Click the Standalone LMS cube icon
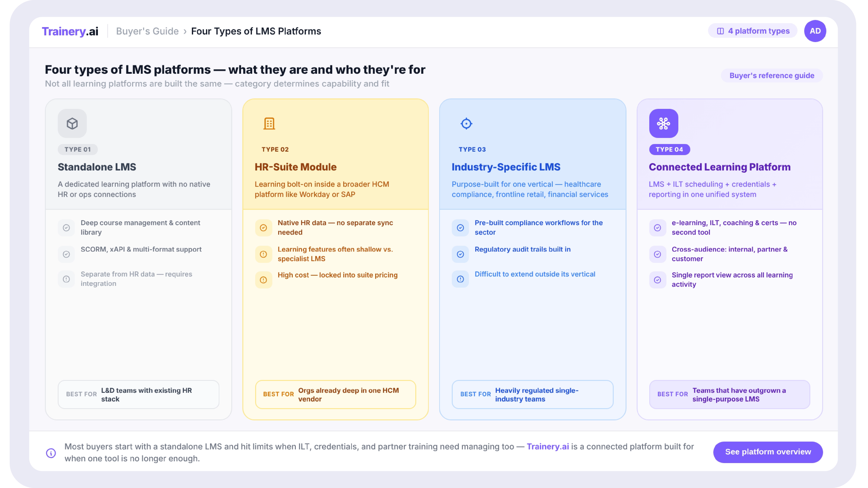This screenshot has width=868, height=488. coord(72,123)
